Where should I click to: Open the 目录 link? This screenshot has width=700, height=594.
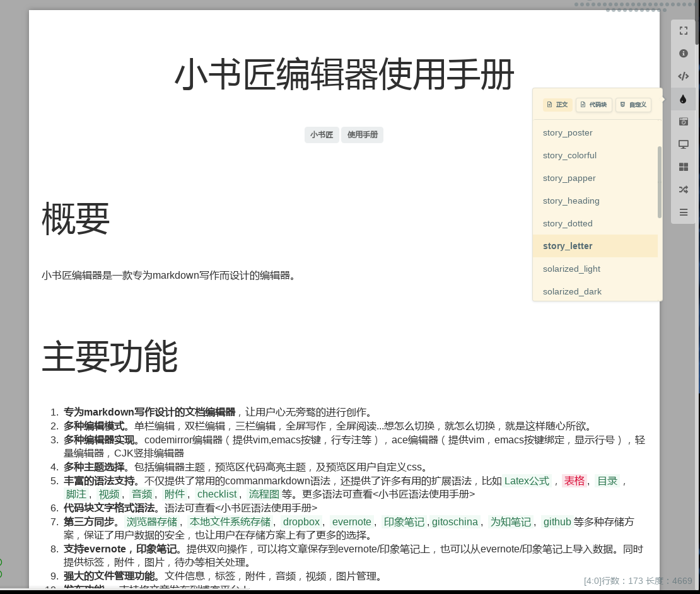[x=607, y=480]
